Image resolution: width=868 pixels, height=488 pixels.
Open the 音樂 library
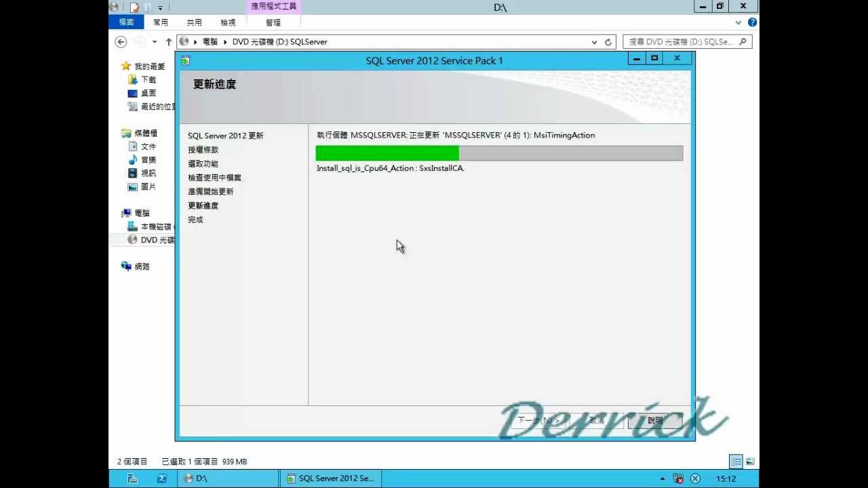[x=142, y=160]
